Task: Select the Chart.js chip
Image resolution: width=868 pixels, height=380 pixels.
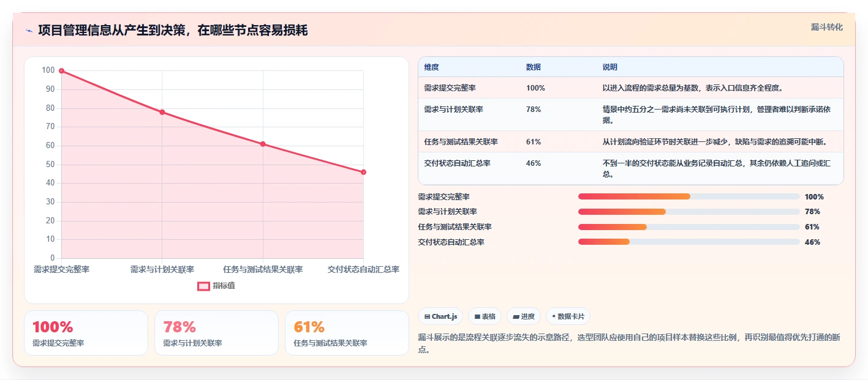Action: click(x=440, y=316)
